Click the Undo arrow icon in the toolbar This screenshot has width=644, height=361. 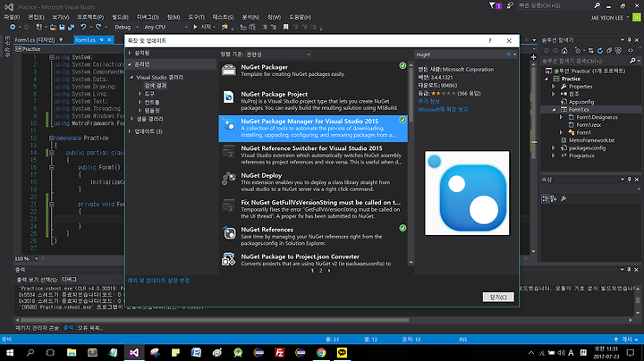(83, 27)
